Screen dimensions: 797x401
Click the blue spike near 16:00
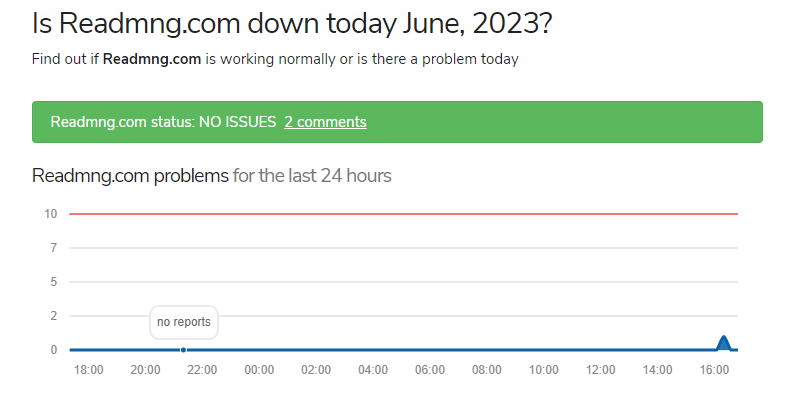coord(723,344)
